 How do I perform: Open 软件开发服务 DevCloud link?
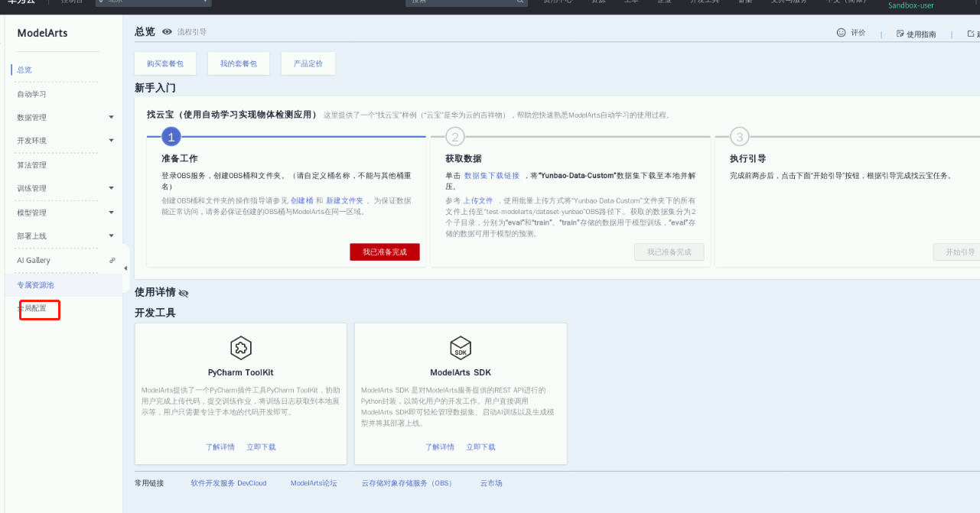[229, 483]
